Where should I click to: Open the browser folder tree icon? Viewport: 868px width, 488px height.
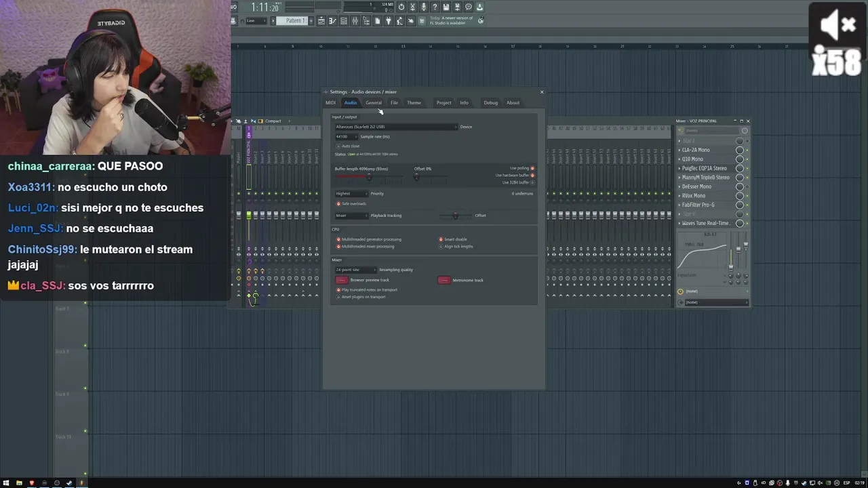tap(366, 21)
